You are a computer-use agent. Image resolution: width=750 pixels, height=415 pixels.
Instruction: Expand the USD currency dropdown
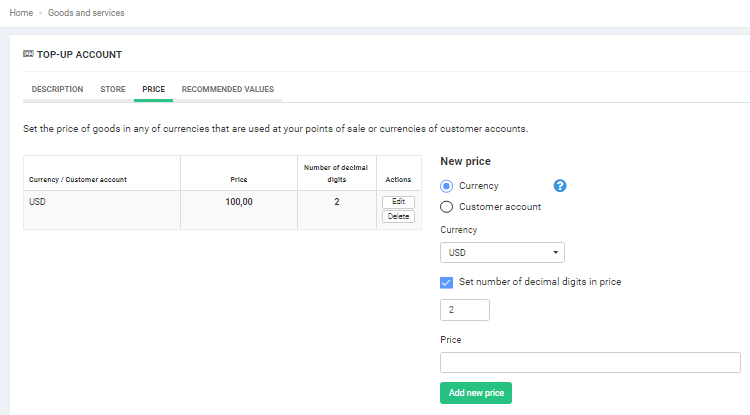coord(502,253)
